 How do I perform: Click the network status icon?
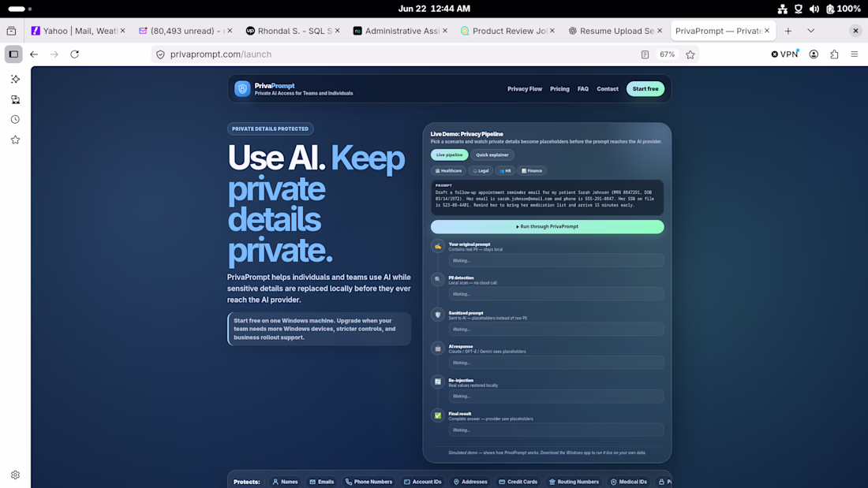coord(782,9)
